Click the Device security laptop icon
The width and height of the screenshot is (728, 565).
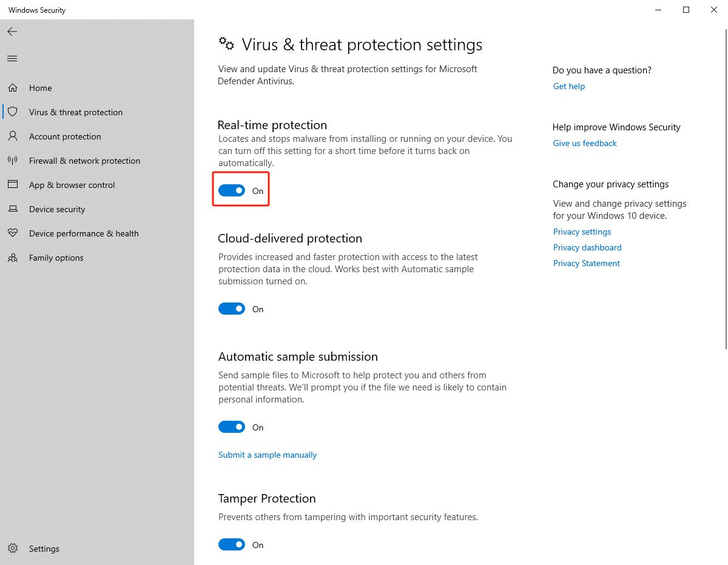point(13,209)
